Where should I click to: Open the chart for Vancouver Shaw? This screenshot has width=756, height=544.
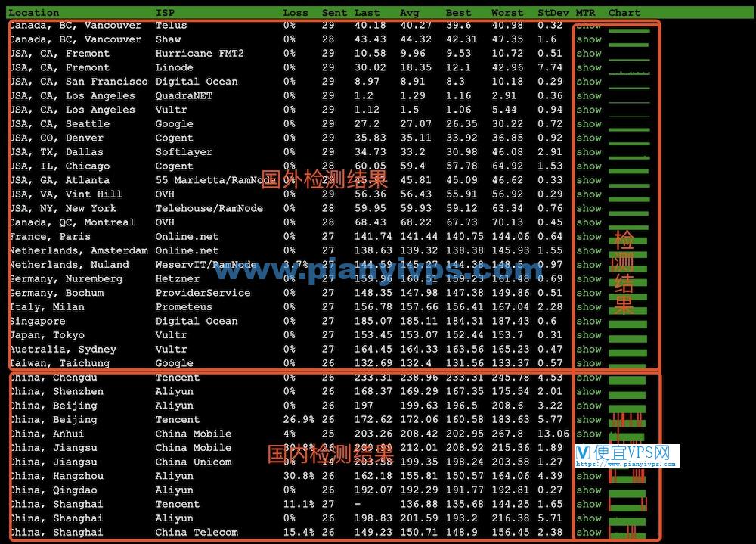[x=629, y=45]
